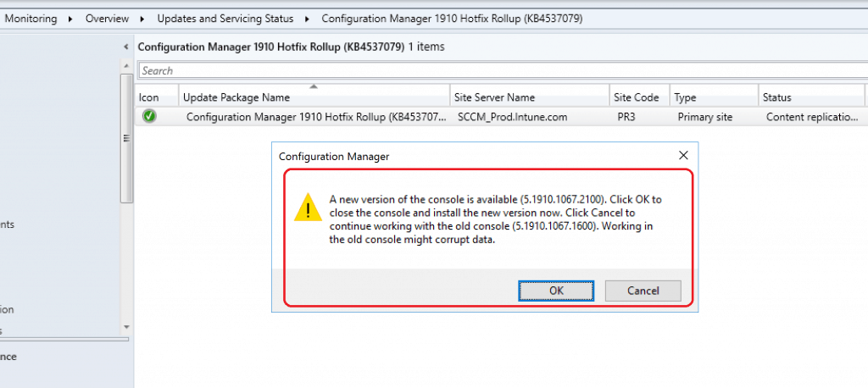Click the sort arrow above Update Package Name
The width and height of the screenshot is (868, 388).
click(314, 86)
